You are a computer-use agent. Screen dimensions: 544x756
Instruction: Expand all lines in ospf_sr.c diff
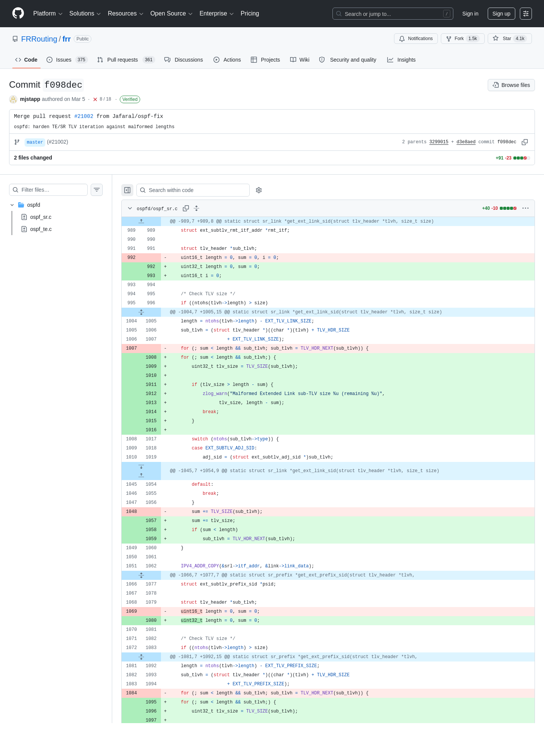point(196,208)
